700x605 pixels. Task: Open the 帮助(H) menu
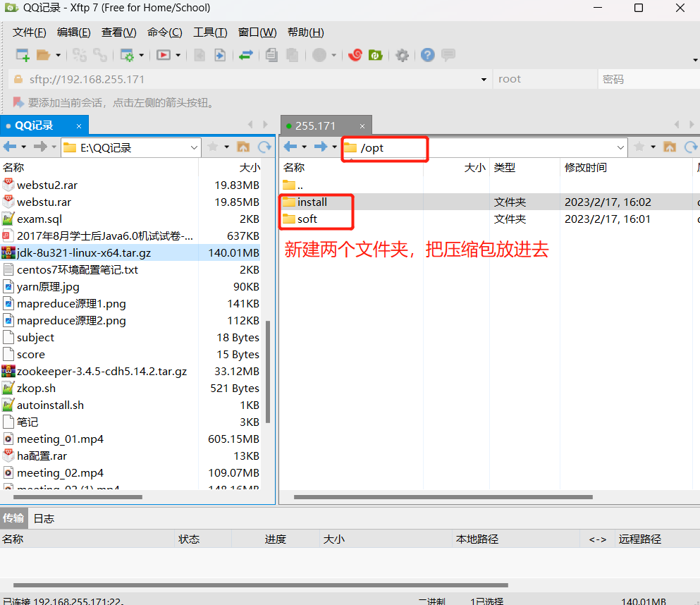tap(306, 32)
